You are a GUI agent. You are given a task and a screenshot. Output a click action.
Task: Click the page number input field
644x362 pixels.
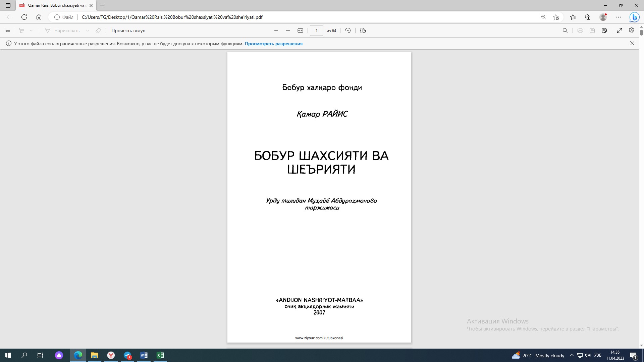click(x=317, y=30)
